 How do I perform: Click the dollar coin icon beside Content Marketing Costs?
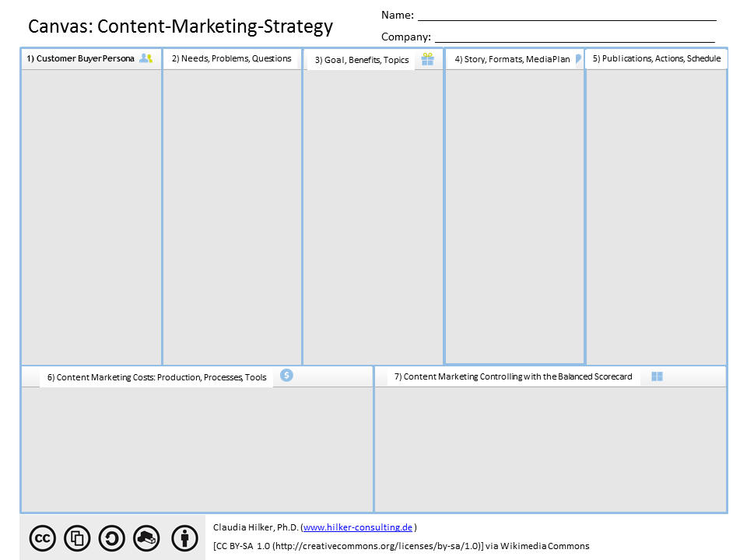point(286,375)
